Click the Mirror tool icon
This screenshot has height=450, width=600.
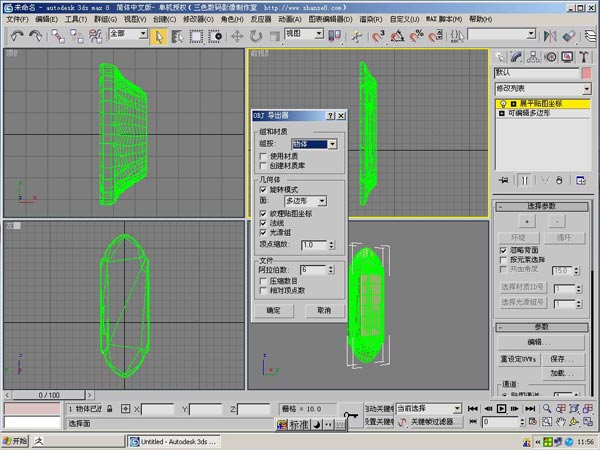pyautogui.click(x=550, y=36)
